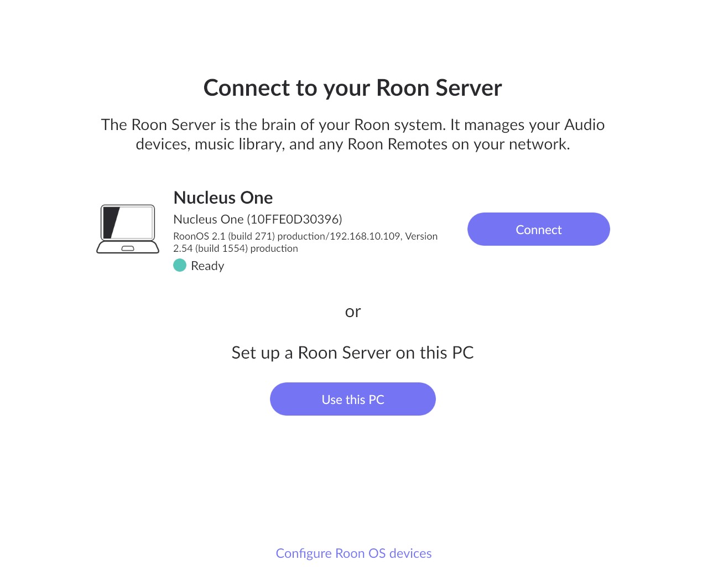Click the 2.54 (build 1554) production line

tap(236, 248)
